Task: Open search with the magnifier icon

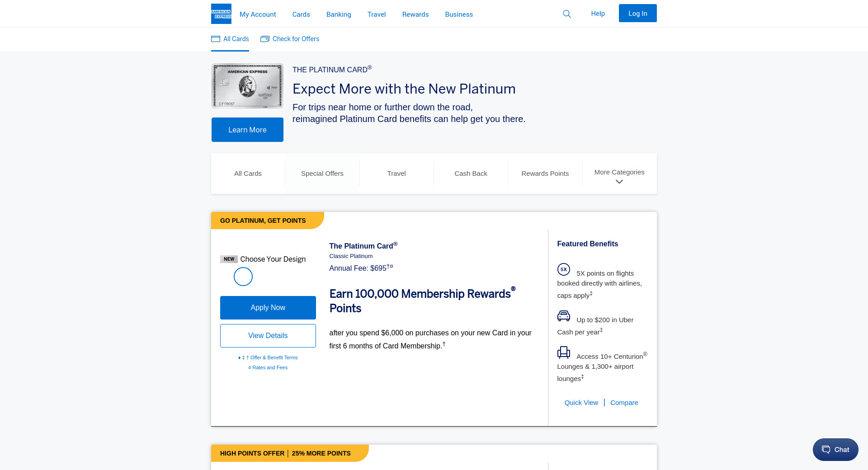Action: click(x=567, y=14)
